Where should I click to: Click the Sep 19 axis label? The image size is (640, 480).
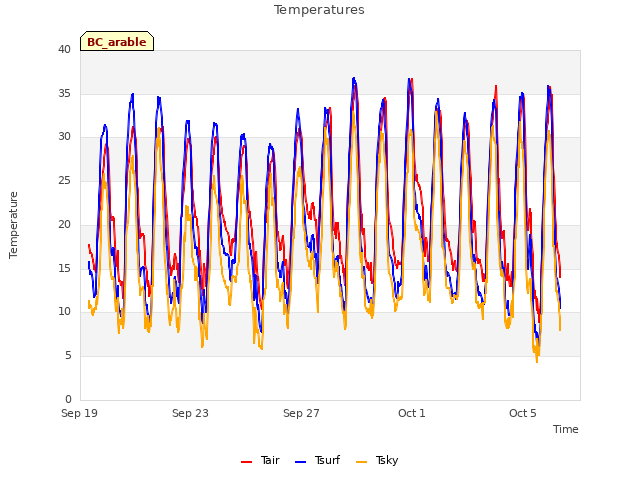[x=80, y=413]
